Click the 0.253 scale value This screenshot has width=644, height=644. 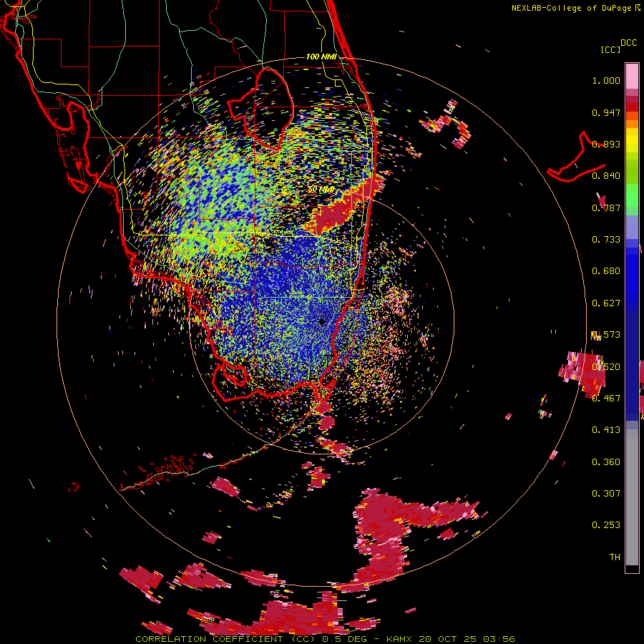pyautogui.click(x=606, y=525)
